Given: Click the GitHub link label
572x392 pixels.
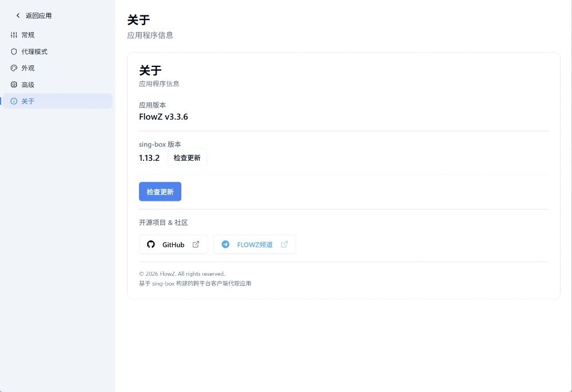Looking at the screenshot, I should point(173,244).
